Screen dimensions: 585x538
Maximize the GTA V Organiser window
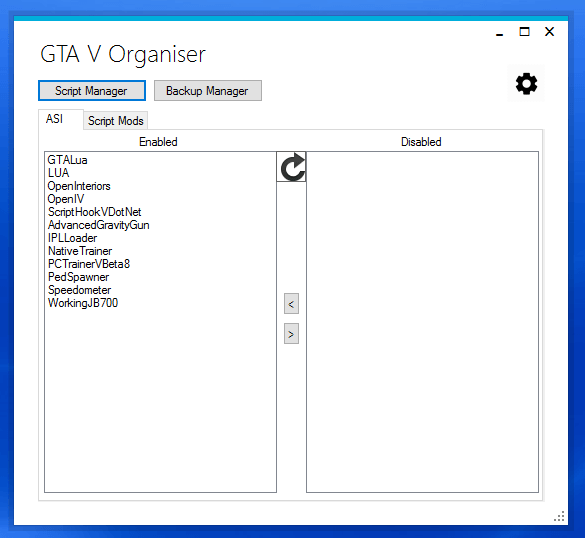point(525,32)
